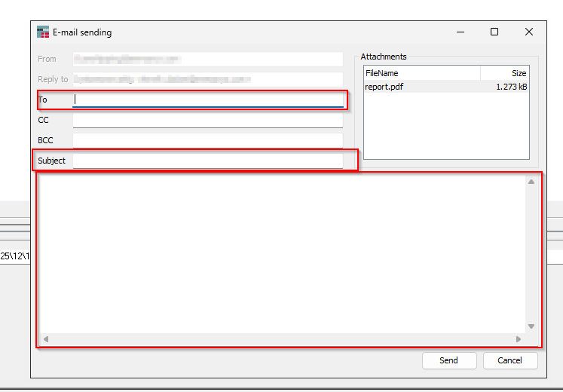The image size is (563, 392).
Task: Click the Subject text field
Action: (x=207, y=161)
